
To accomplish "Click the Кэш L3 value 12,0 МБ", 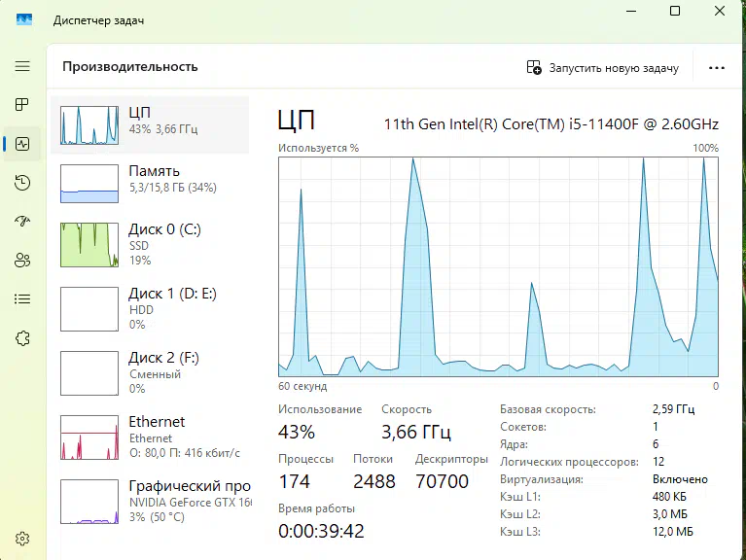I will 673,532.
